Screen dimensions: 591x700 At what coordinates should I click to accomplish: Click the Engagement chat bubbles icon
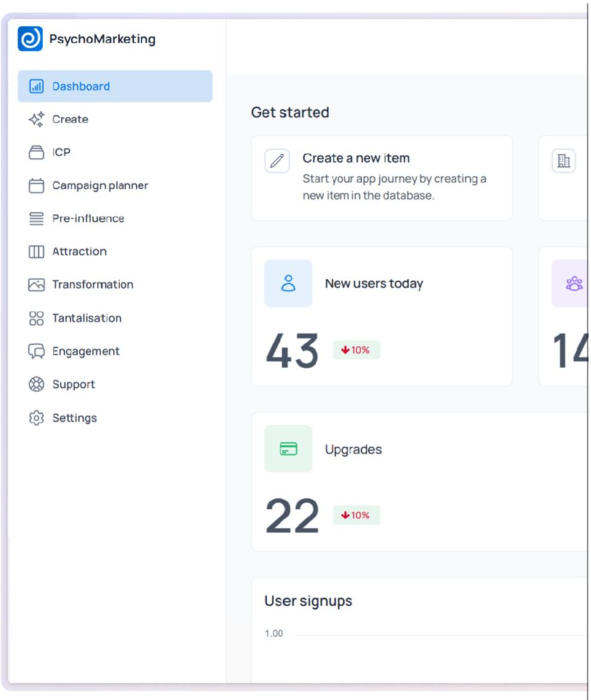36,351
